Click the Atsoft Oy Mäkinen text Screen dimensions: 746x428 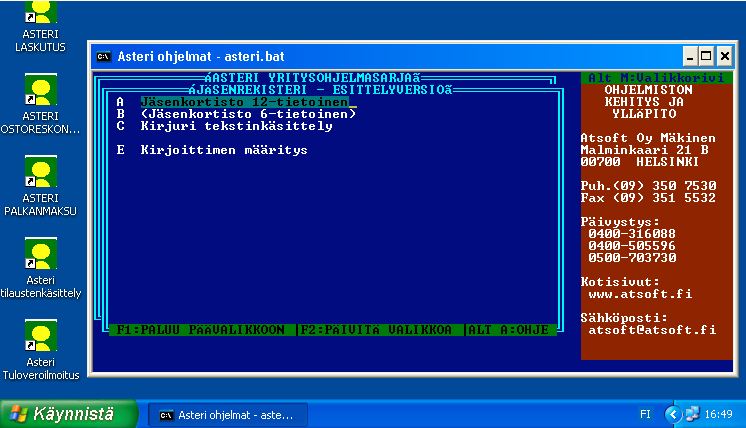pos(648,138)
